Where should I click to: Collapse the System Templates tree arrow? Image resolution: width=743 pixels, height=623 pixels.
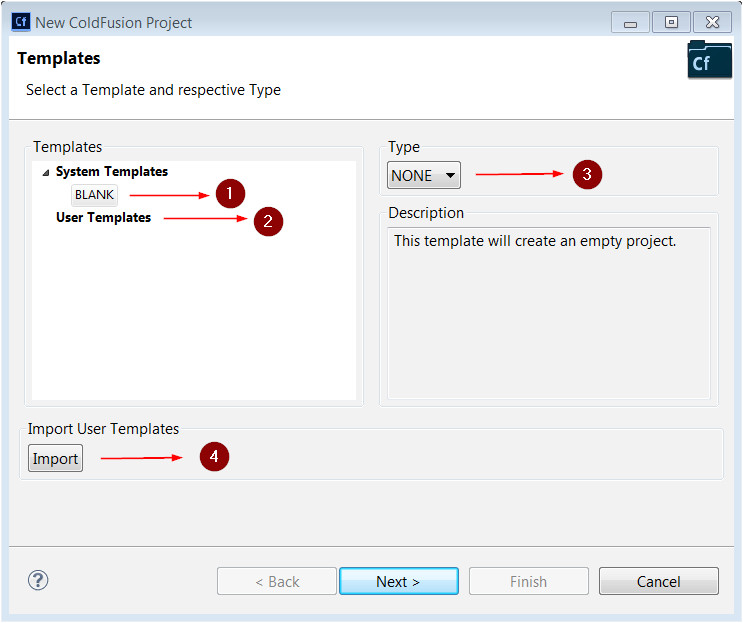point(45,173)
